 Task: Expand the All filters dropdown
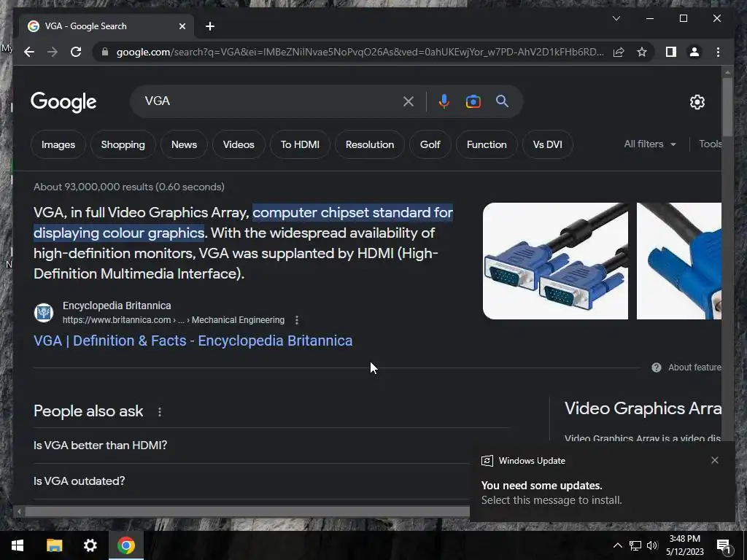tap(650, 144)
